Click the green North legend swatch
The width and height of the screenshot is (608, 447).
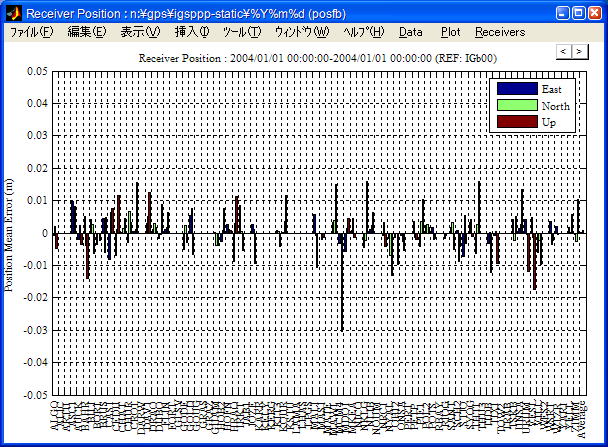point(517,105)
